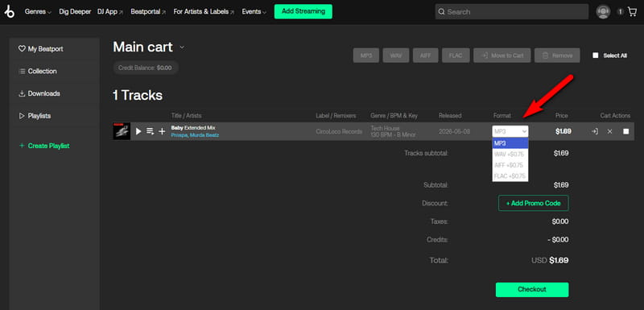
Task: Click Add Promo Code button
Action: click(534, 203)
